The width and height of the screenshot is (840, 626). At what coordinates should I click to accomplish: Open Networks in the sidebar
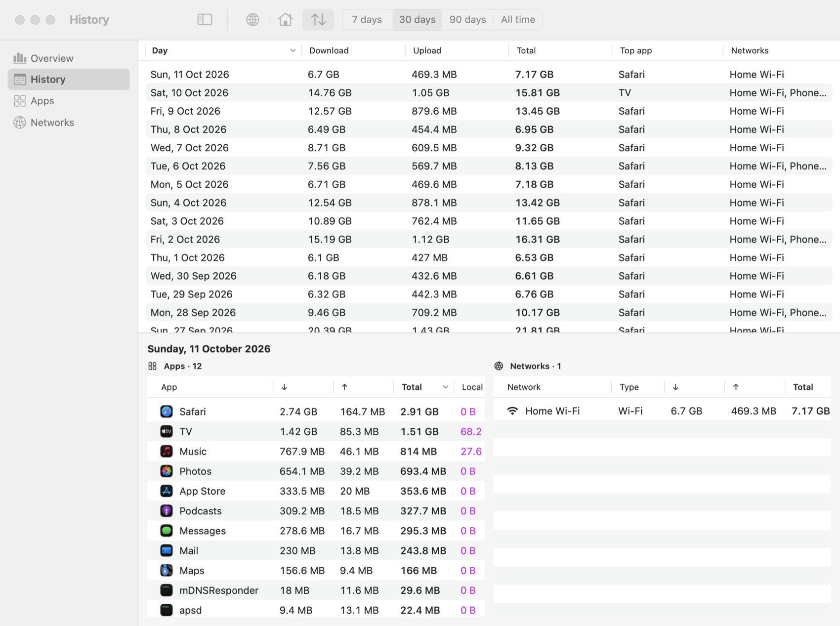click(69, 123)
